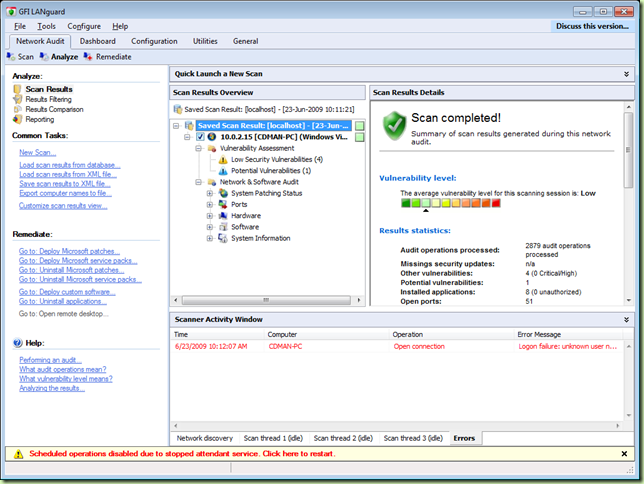Open the Configure menu
Image resolution: width=644 pixels, height=484 pixels.
84,26
